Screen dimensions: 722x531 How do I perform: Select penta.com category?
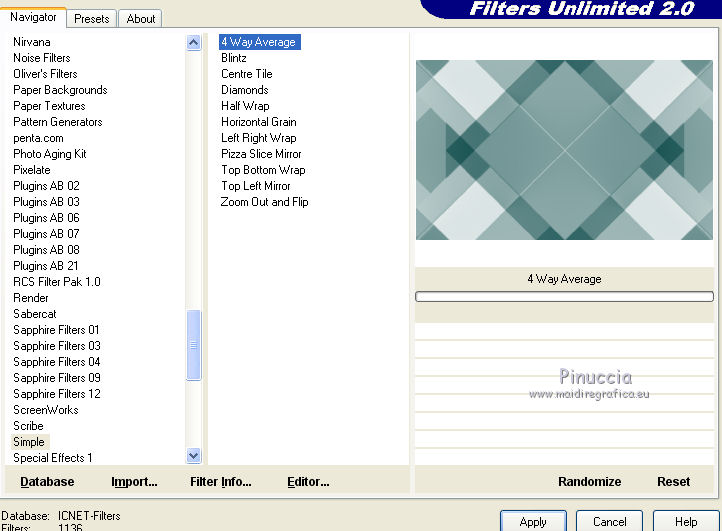point(38,138)
